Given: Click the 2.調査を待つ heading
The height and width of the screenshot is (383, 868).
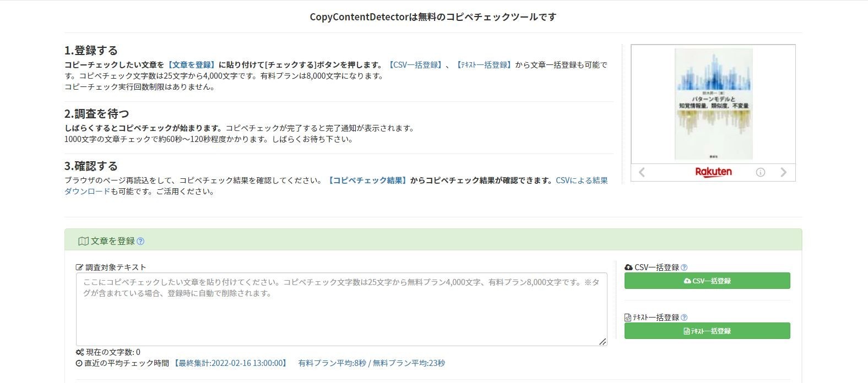Looking at the screenshot, I should (97, 114).
